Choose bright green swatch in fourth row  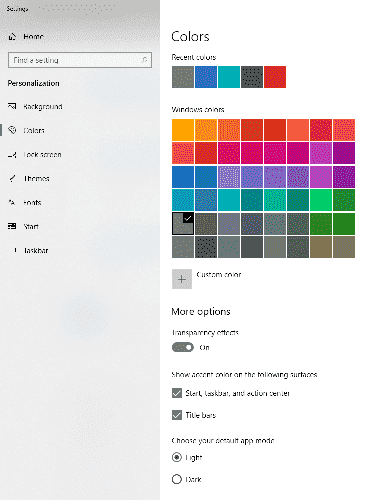click(x=321, y=200)
